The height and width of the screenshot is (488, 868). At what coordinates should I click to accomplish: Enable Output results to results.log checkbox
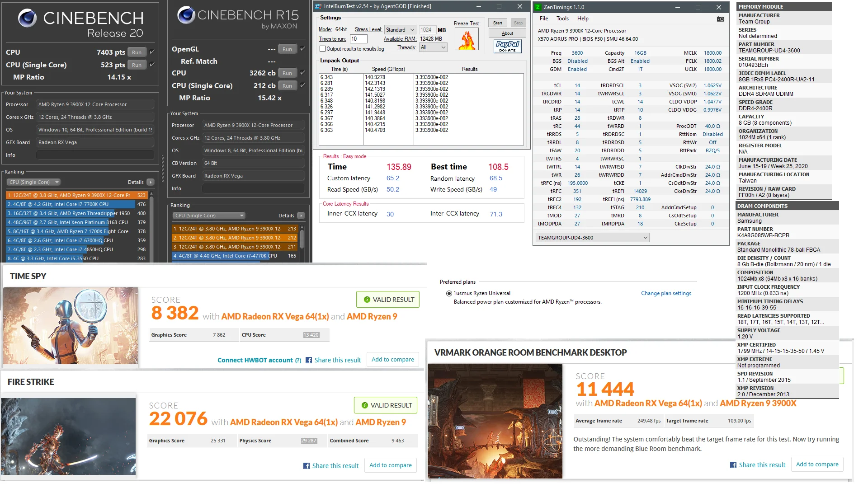tap(322, 49)
